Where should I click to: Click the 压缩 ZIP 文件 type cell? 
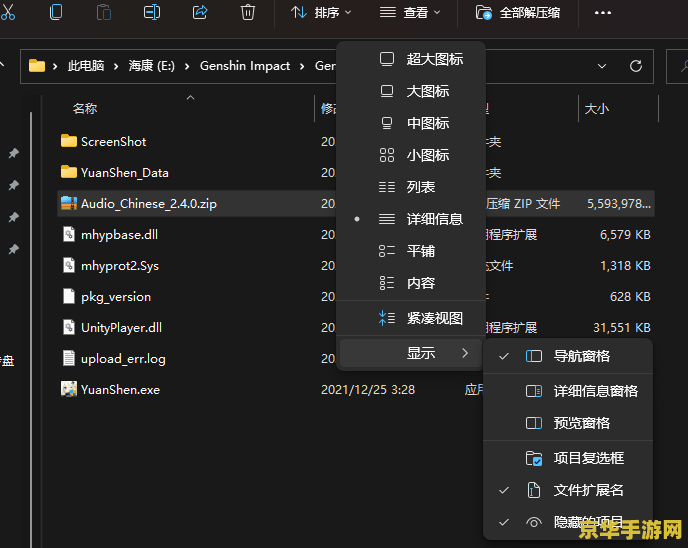(x=523, y=204)
